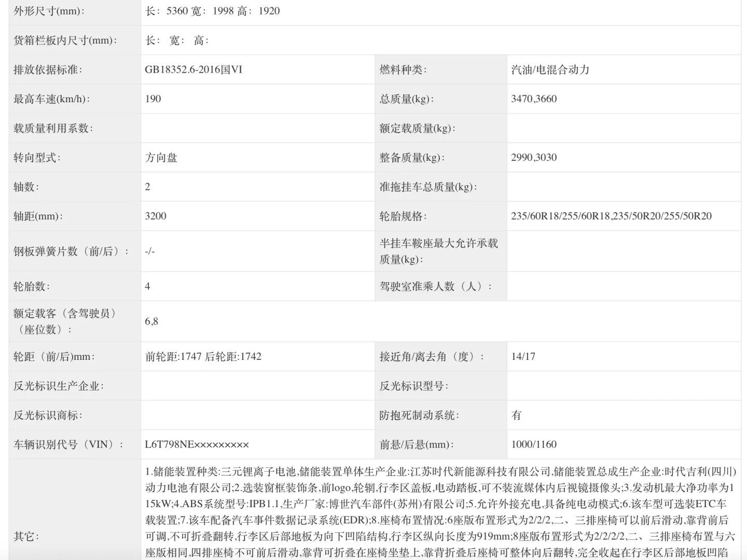Click the 额定载质量(kg) label
This screenshot has height=560, width=747.
pos(417,128)
